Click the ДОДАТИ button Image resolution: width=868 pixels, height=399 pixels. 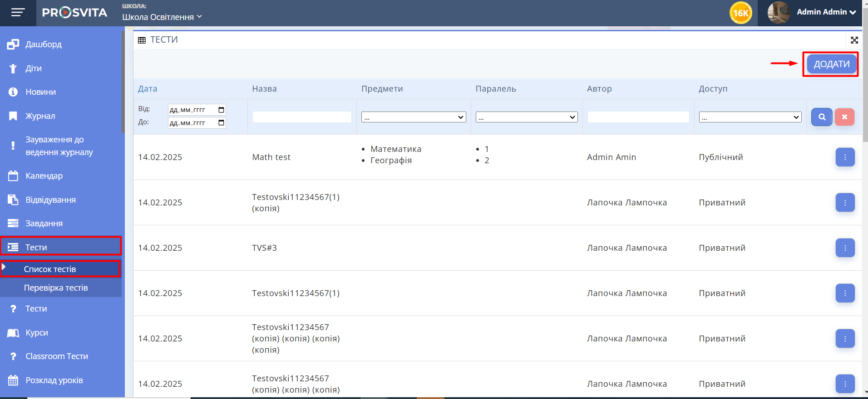pos(831,64)
